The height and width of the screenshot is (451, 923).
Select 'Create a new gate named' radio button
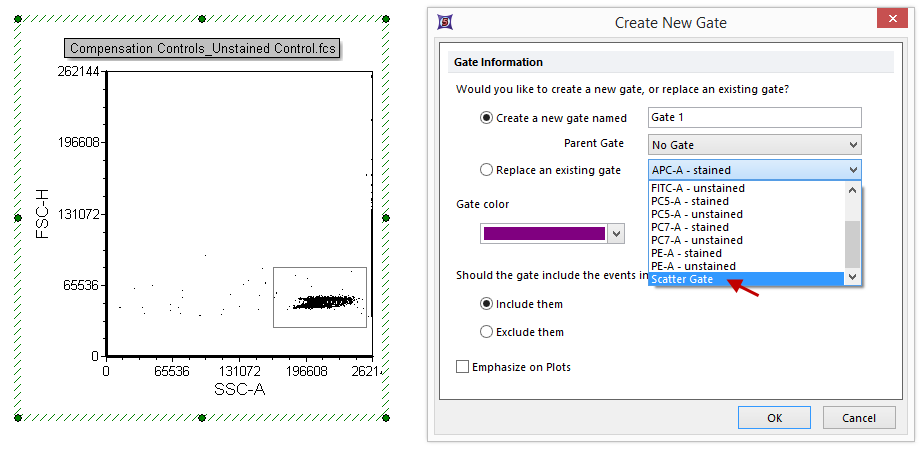[x=487, y=118]
